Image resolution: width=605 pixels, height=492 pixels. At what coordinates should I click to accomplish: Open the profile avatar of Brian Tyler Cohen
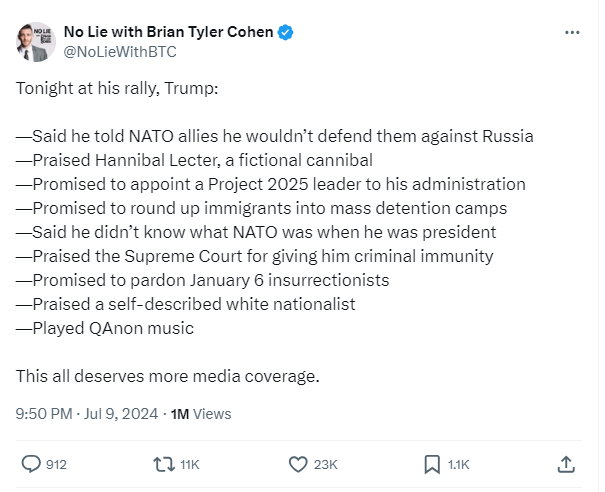coord(34,41)
